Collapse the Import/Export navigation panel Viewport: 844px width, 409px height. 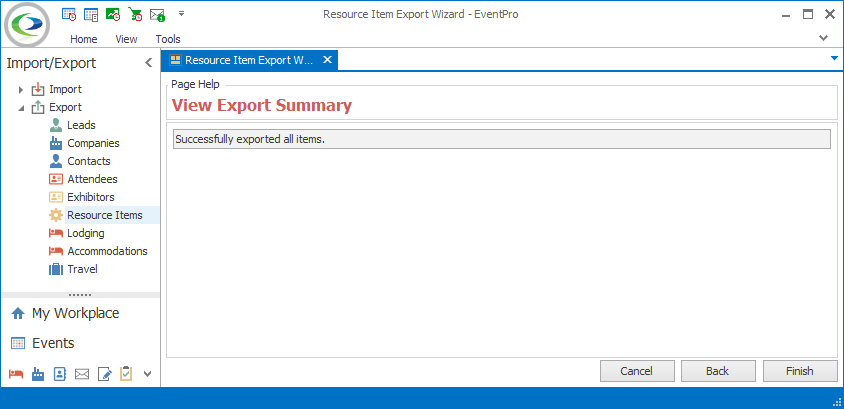(149, 63)
